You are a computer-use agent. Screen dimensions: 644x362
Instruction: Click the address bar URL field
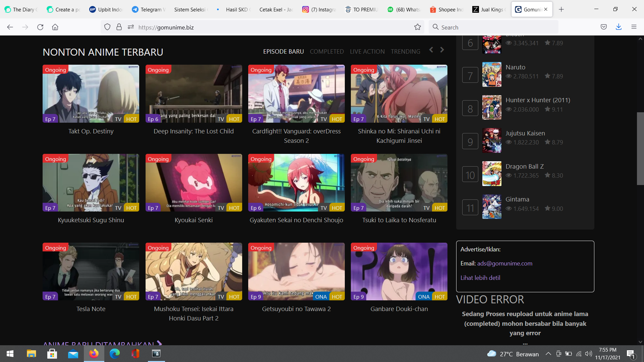262,27
